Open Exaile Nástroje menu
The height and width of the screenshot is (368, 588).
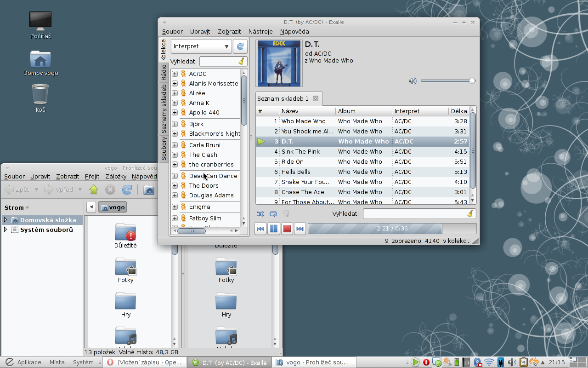point(260,32)
